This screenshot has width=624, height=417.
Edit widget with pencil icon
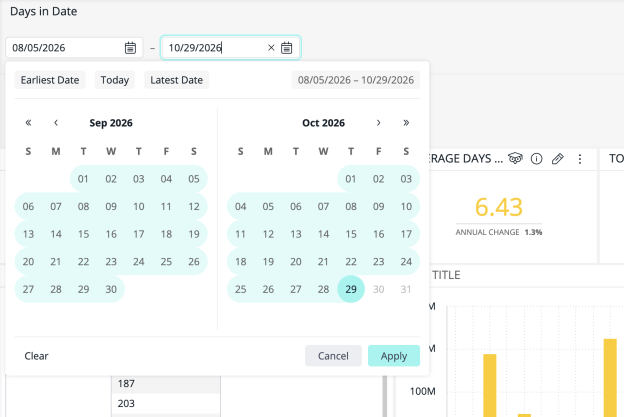tap(558, 159)
